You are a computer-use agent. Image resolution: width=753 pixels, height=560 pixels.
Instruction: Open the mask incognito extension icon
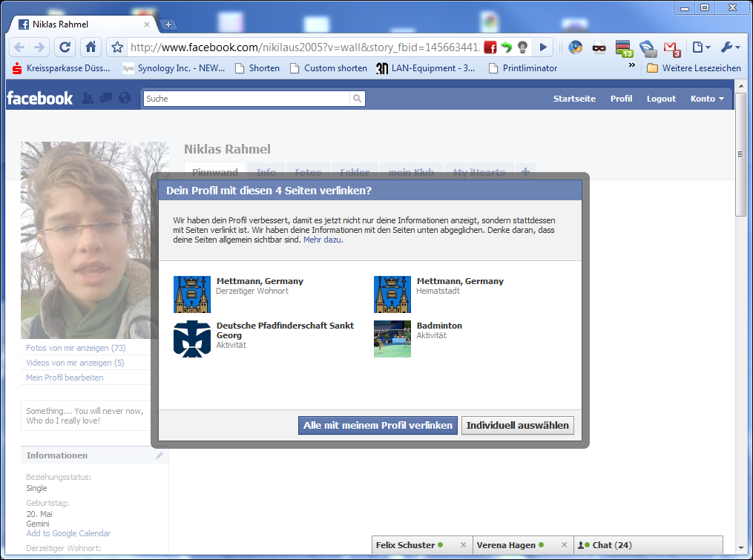pyautogui.click(x=599, y=47)
